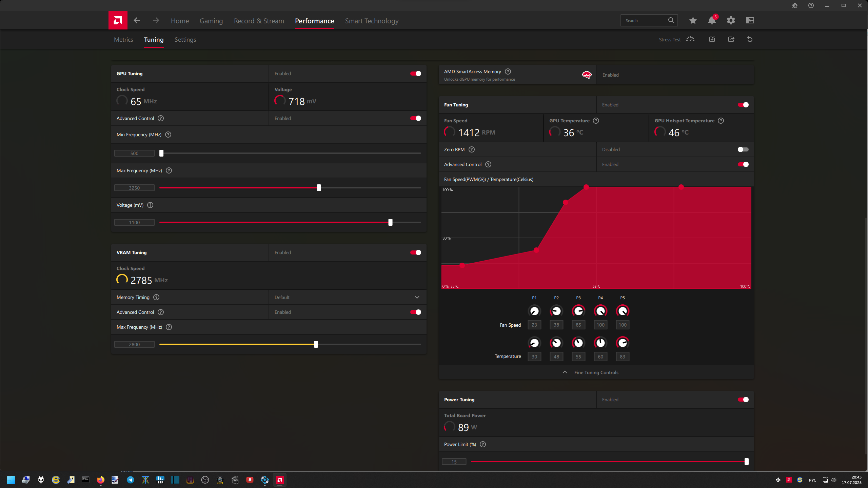Go back with the left arrow icon
This screenshot has height=488, width=868.
tap(137, 20)
